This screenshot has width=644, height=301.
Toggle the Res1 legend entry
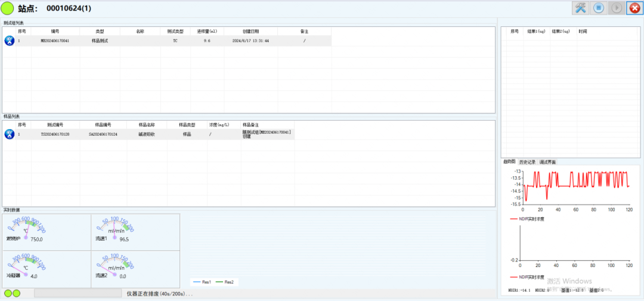click(203, 282)
